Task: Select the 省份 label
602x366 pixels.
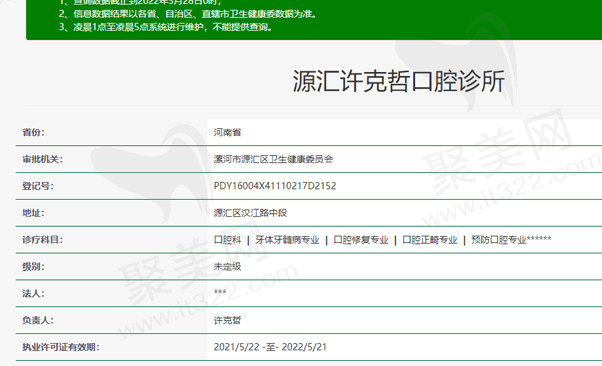Action: (x=33, y=132)
